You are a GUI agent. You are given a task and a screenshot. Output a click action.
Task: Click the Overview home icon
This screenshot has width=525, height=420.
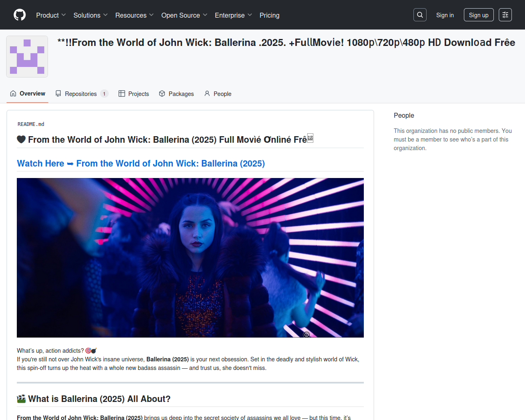tap(13, 94)
